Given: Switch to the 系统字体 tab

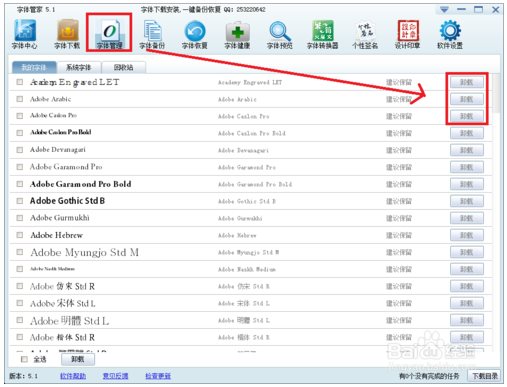Looking at the screenshot, I should [79, 68].
